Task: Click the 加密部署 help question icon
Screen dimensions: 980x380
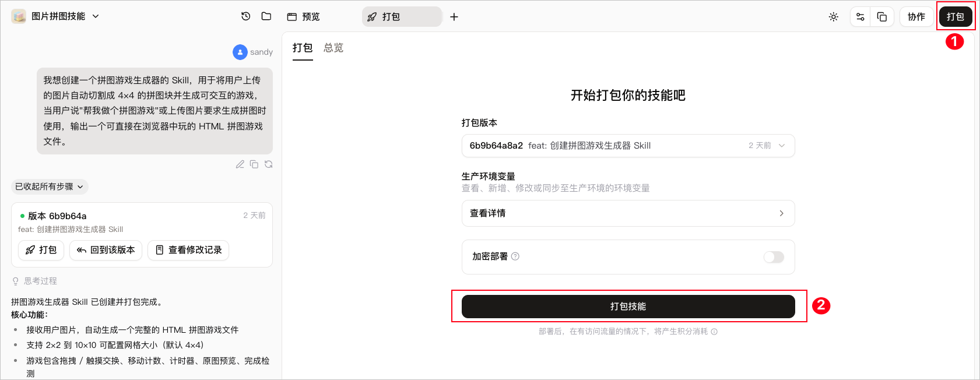Action: [515, 256]
